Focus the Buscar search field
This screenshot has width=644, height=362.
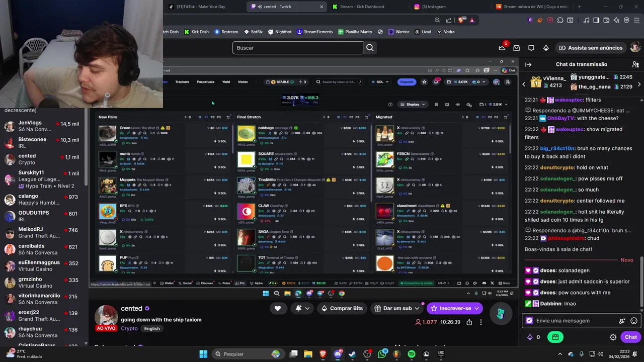297,48
